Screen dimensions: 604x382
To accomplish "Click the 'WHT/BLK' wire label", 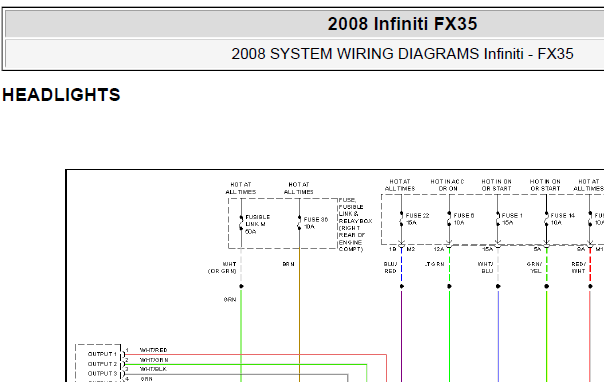I will pyautogui.click(x=153, y=369).
